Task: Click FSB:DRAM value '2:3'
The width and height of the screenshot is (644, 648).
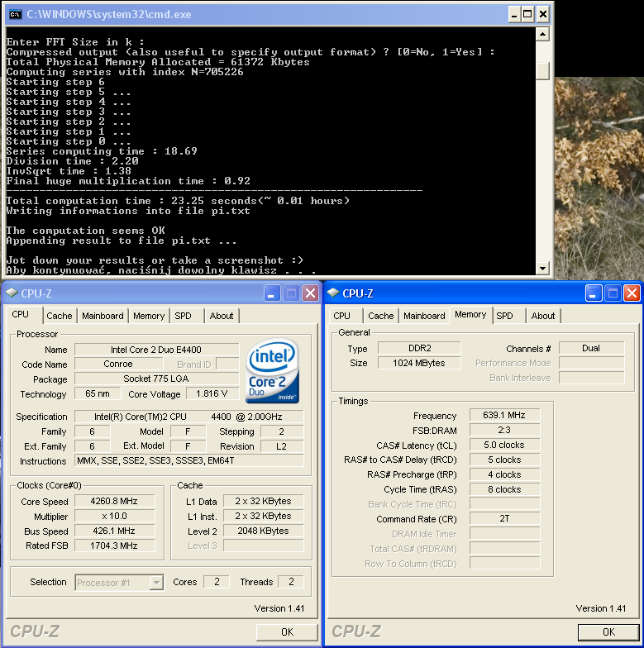Action: (504, 430)
